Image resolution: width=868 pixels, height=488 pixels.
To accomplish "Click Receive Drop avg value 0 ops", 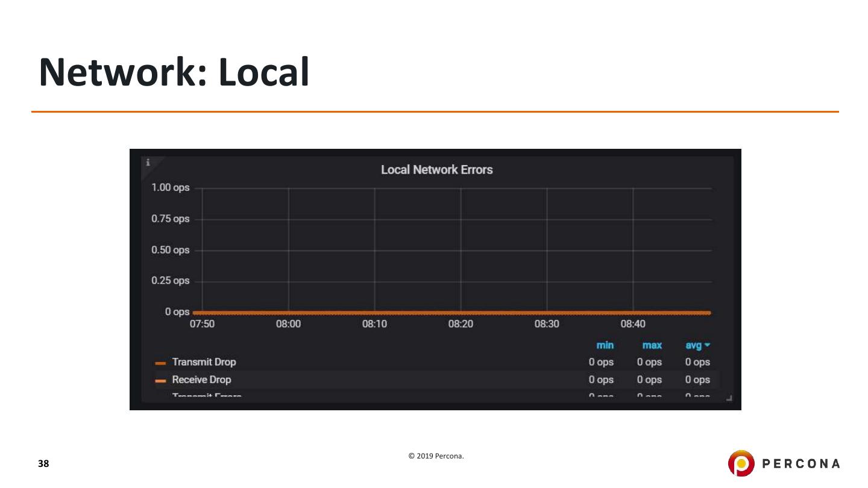I will coord(697,380).
